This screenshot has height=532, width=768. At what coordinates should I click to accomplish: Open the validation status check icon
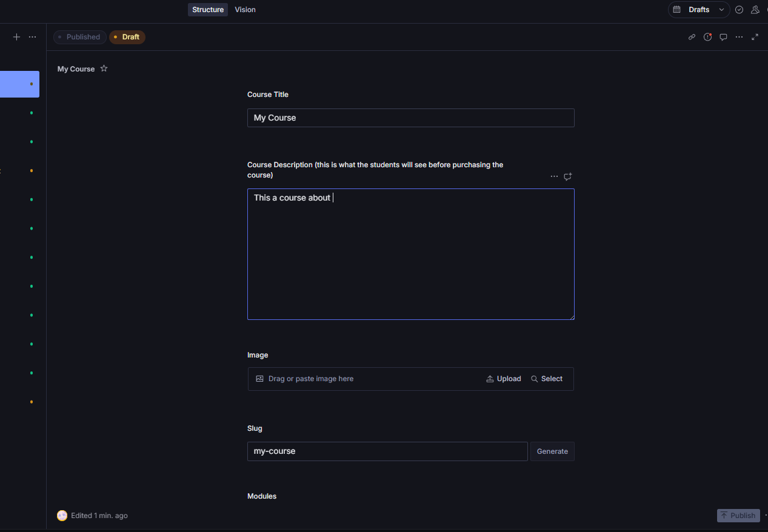(739, 10)
